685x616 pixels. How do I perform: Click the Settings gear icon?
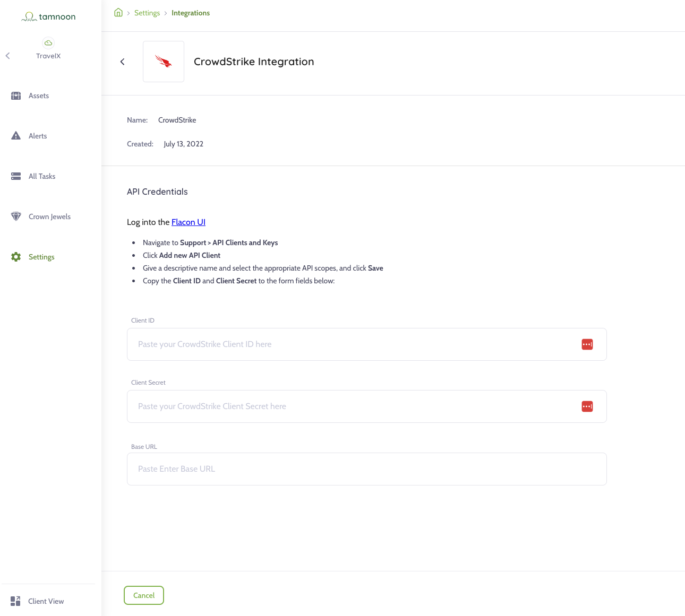[x=16, y=257]
